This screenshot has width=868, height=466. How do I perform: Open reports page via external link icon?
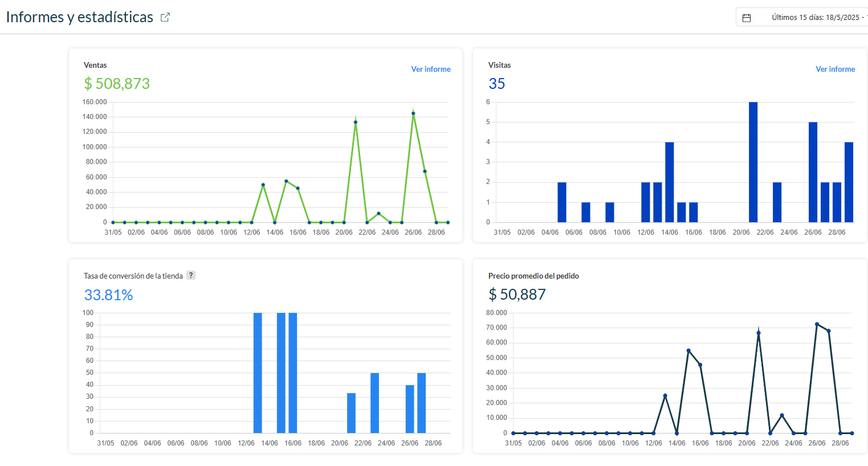point(165,17)
